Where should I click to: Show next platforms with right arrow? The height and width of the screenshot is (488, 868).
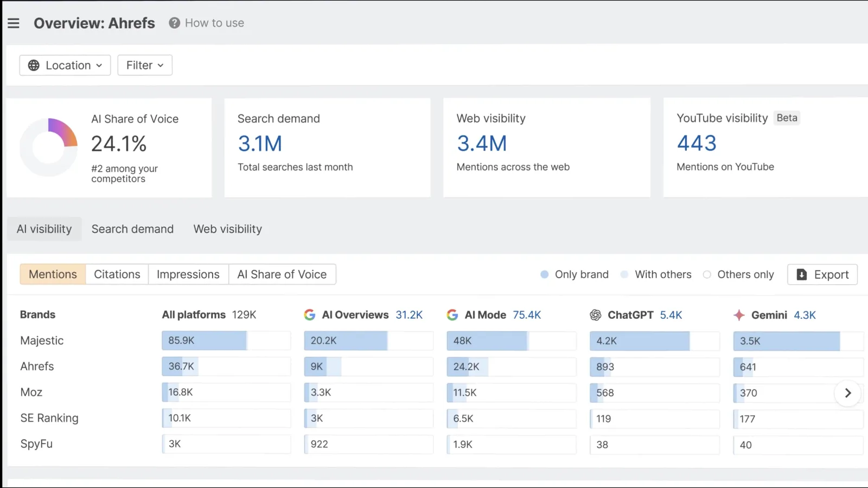click(x=848, y=393)
